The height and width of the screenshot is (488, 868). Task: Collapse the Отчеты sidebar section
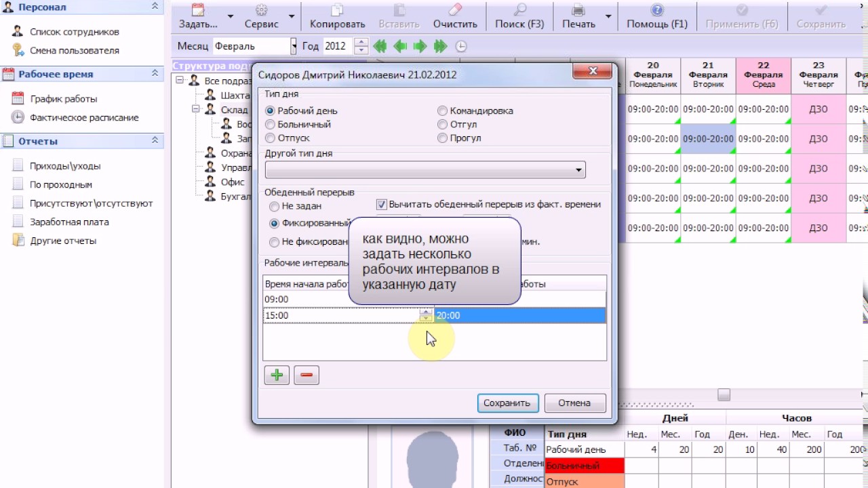155,141
